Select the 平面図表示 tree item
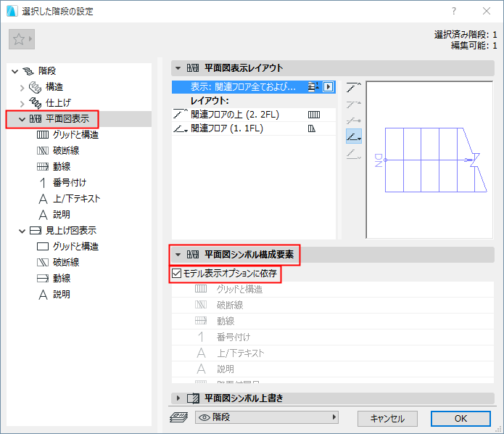504x434 pixels. click(67, 119)
